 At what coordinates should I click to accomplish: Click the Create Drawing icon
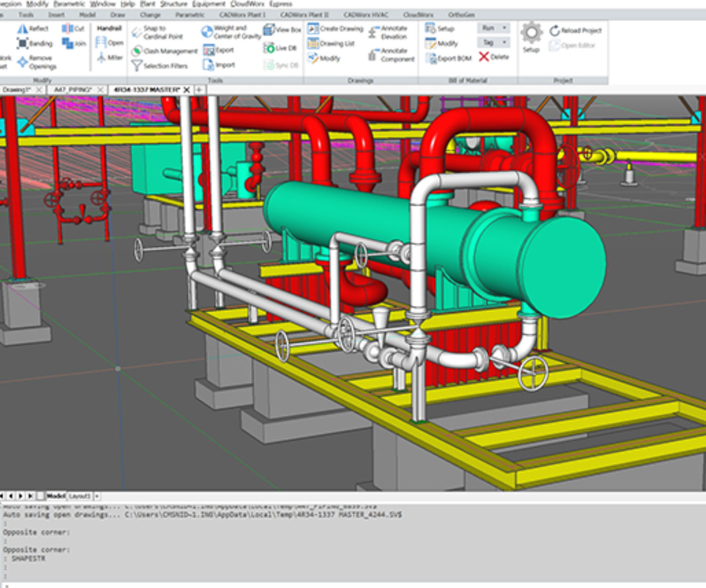(313, 29)
